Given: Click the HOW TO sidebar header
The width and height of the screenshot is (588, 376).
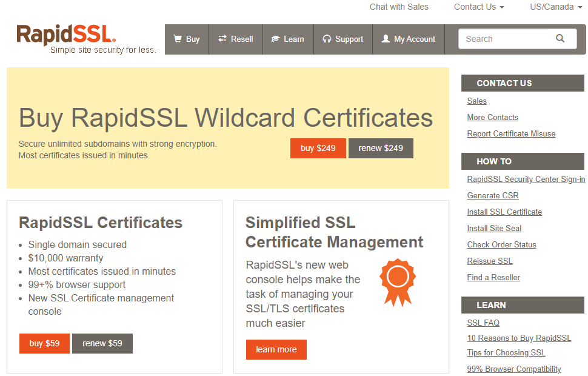Looking at the screenshot, I should tap(523, 161).
